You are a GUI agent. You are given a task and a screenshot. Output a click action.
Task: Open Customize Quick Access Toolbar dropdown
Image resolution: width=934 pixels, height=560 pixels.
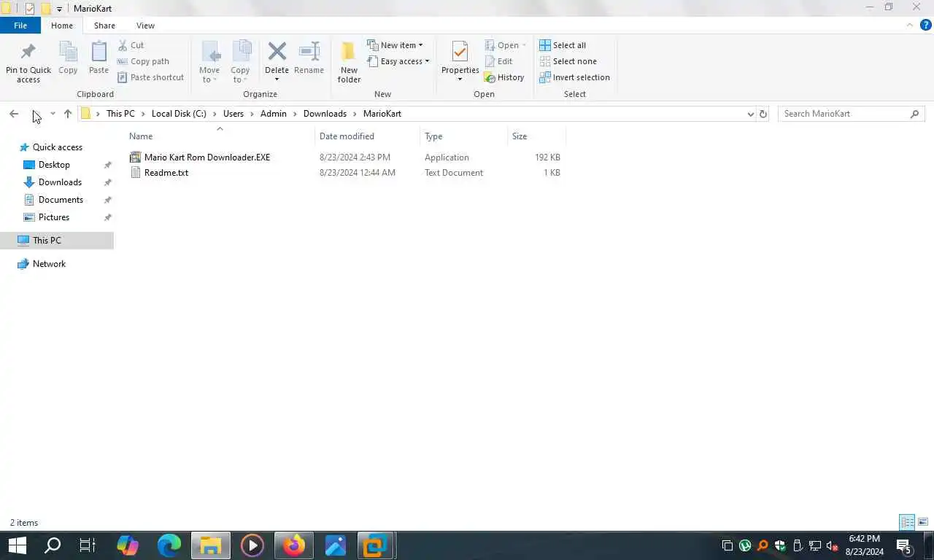click(59, 9)
